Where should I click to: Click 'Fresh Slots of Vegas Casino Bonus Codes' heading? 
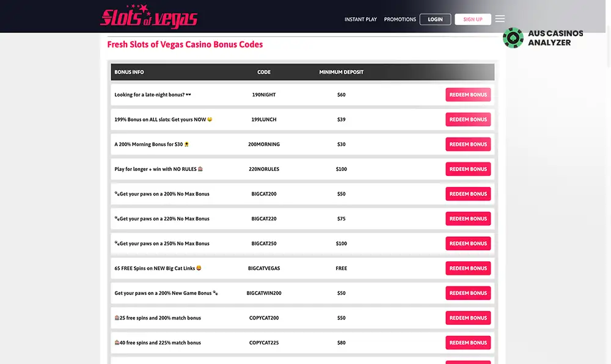185,45
